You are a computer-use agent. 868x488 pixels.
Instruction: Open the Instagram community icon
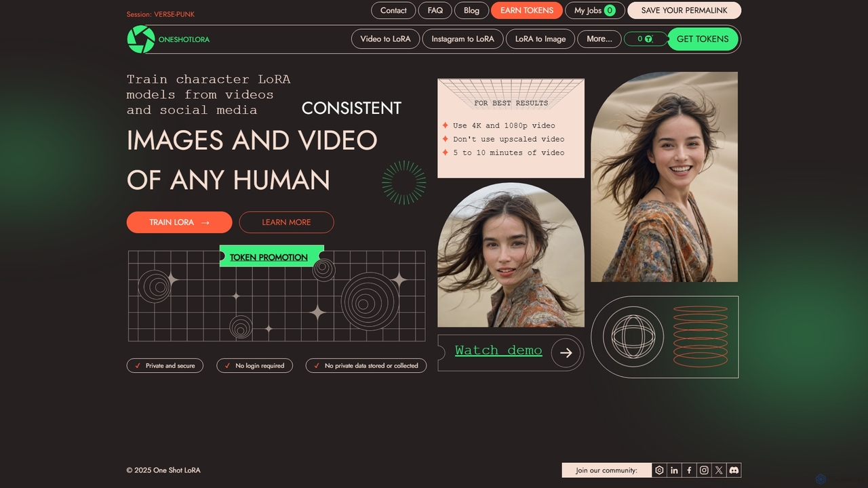click(x=704, y=470)
